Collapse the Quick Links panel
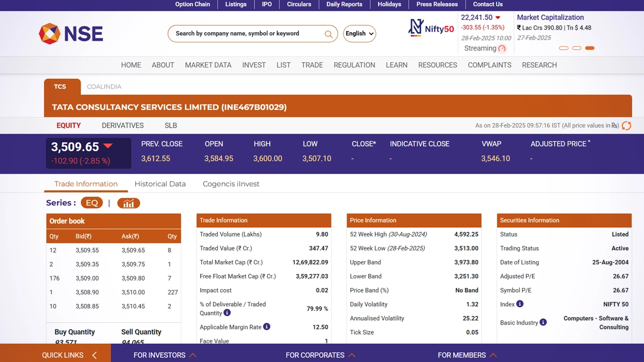The height and width of the screenshot is (362, 644). [94, 355]
